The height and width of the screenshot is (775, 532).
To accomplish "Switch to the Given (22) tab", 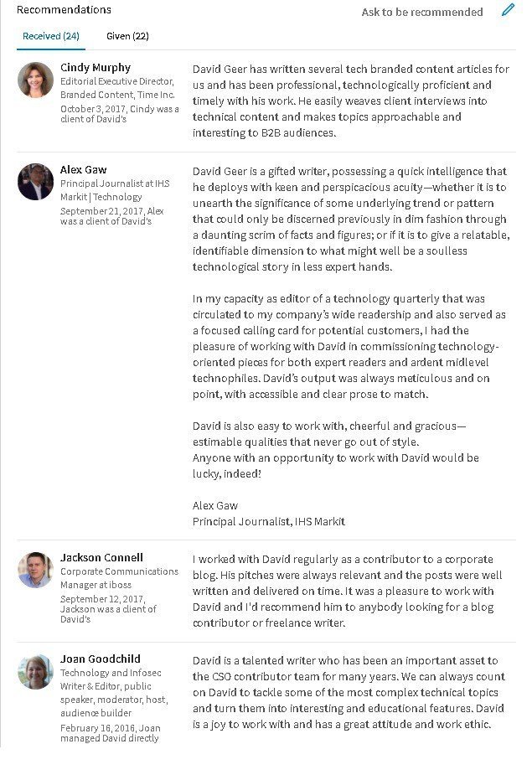I will (x=127, y=36).
